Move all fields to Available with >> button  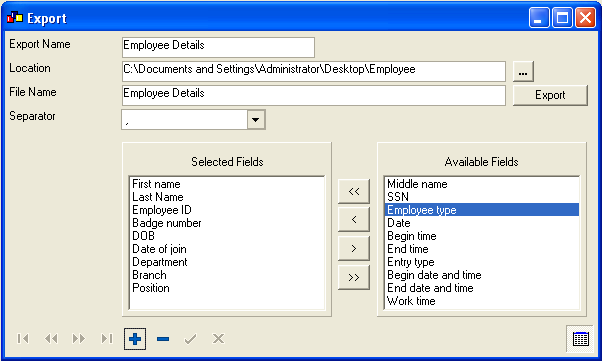tap(354, 277)
